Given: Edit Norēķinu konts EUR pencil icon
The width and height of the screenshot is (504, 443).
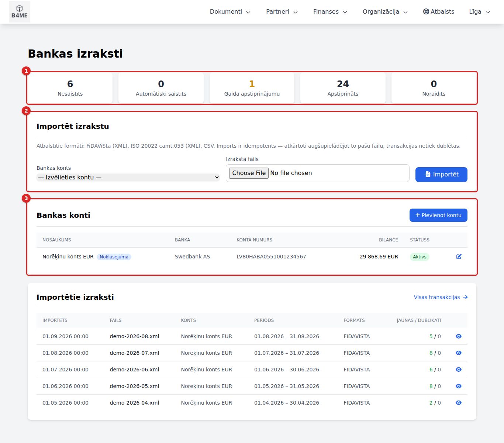Looking at the screenshot, I should coord(459,257).
